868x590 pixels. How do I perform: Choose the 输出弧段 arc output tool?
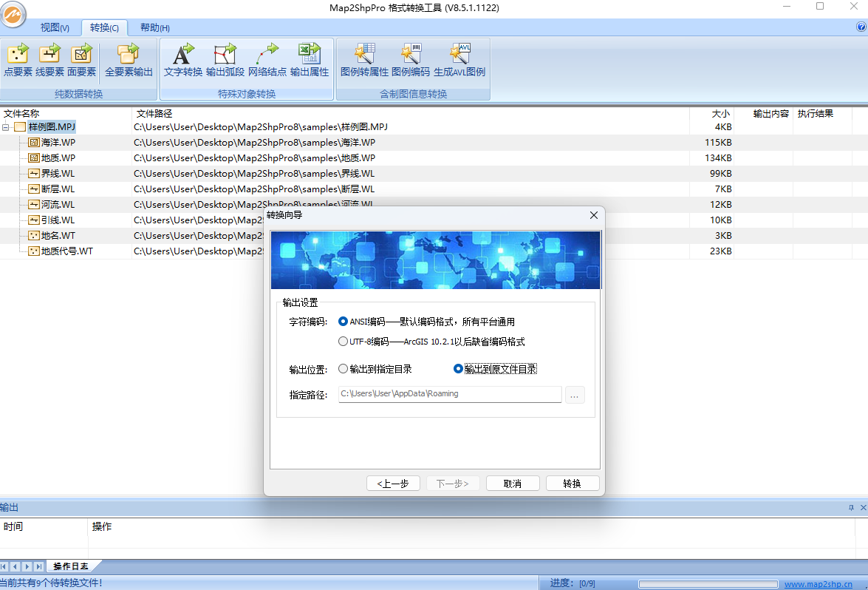tap(225, 61)
